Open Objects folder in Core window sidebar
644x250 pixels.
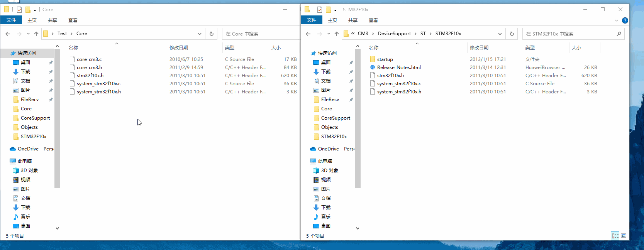(x=29, y=127)
